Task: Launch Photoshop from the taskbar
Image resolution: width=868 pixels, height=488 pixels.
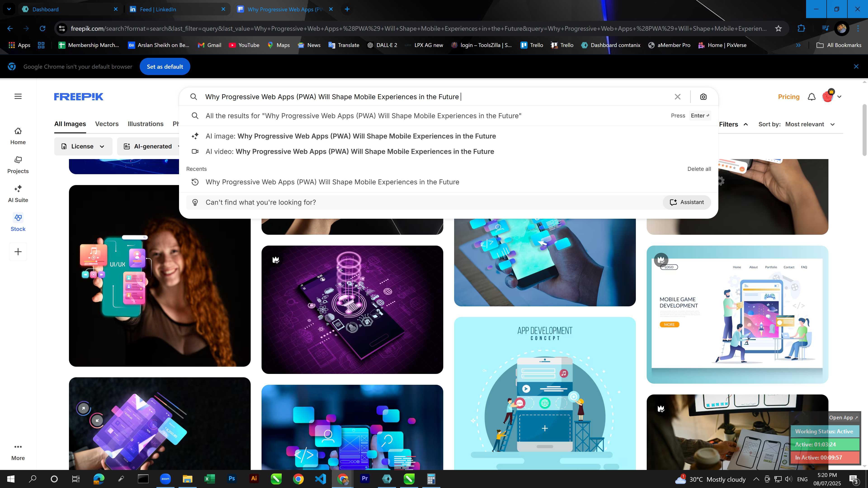Action: pos(231,479)
